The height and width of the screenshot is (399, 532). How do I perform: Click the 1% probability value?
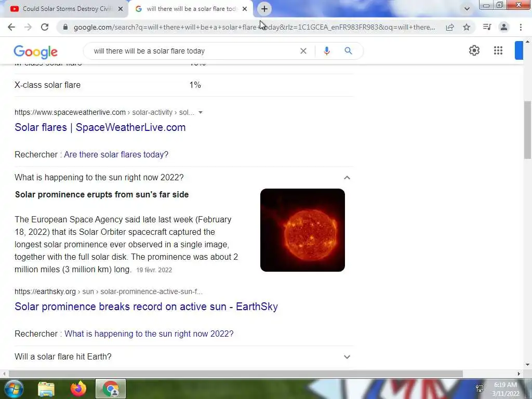195,85
